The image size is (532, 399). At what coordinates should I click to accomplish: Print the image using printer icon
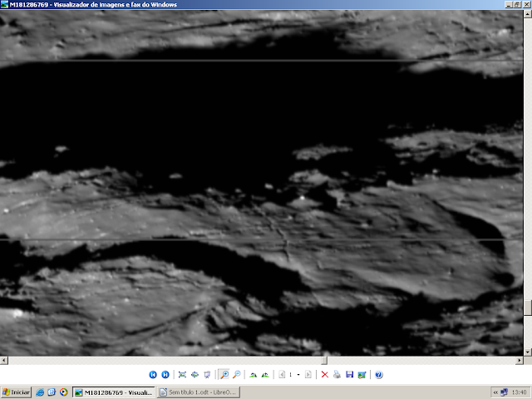(x=337, y=375)
